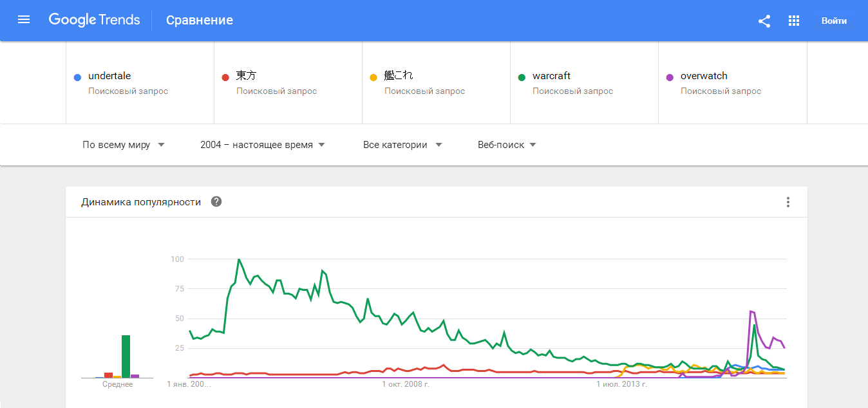Click the green average bar for warcraft
Screen dimensions: 868x408
click(126, 357)
